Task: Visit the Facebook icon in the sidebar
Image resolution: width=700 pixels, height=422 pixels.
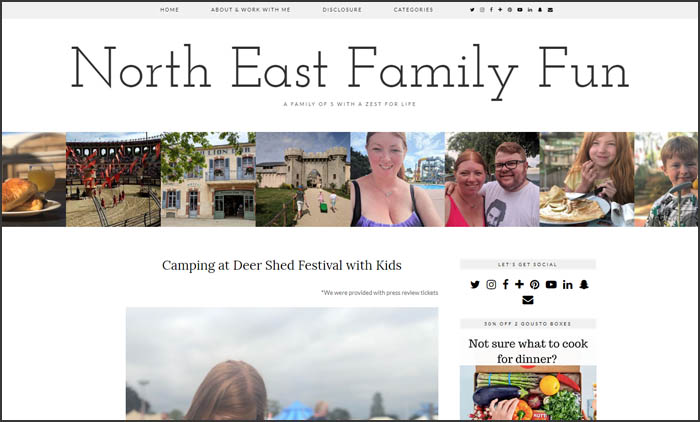Action: (x=505, y=284)
